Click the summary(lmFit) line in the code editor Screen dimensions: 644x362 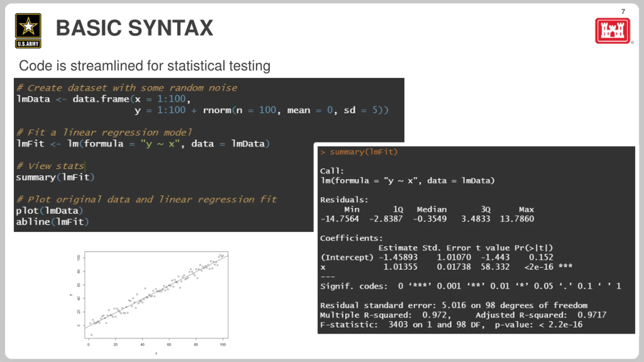click(x=55, y=177)
